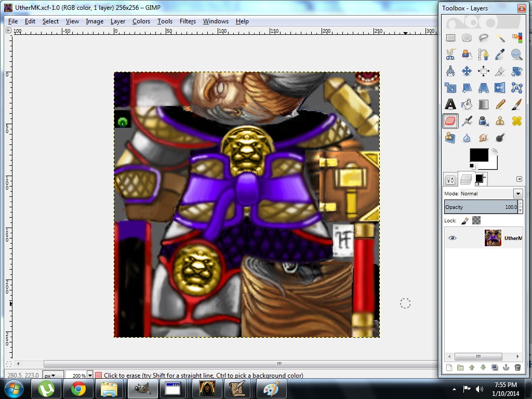Open the px unit dropdown in status bar

tap(54, 375)
